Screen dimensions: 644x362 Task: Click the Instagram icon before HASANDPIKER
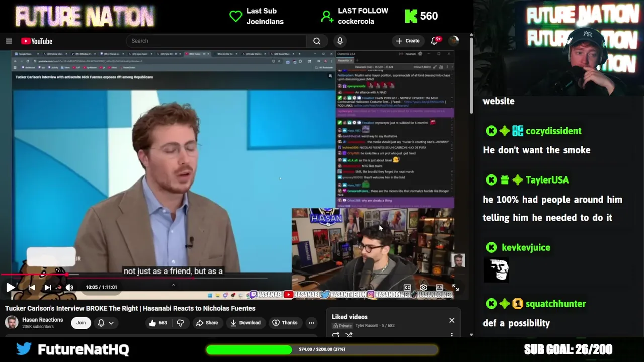pyautogui.click(x=371, y=295)
